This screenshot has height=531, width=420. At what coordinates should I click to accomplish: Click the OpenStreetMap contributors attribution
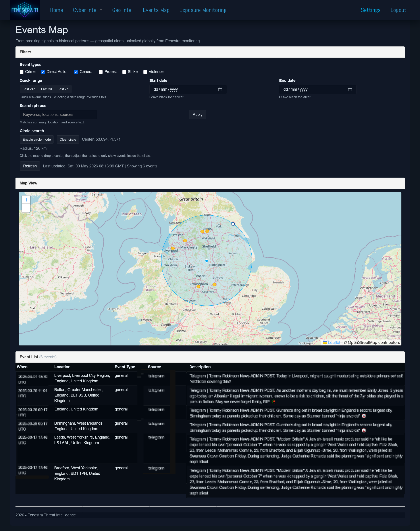pyautogui.click(x=372, y=343)
